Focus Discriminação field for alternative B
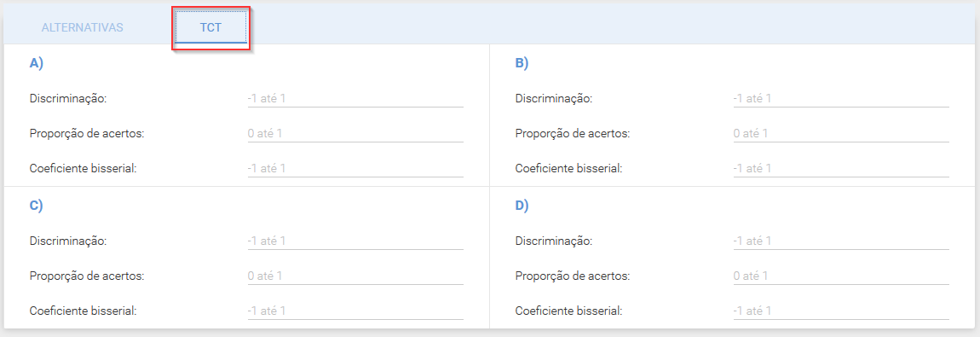This screenshot has height=337, width=980. (841, 99)
